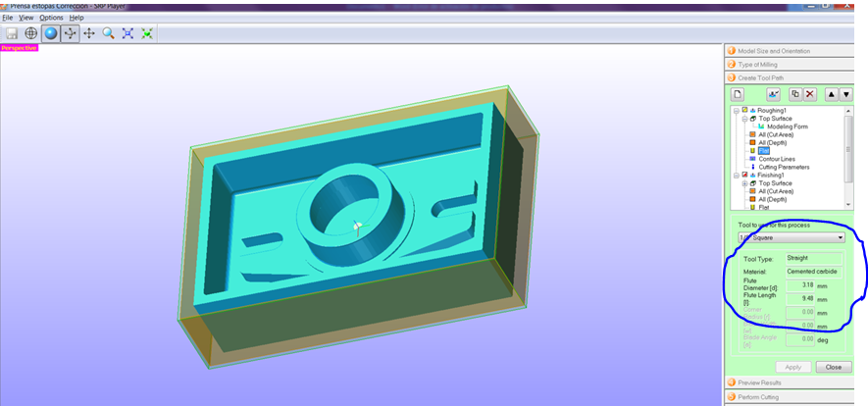Delete process with red X icon

coord(810,94)
